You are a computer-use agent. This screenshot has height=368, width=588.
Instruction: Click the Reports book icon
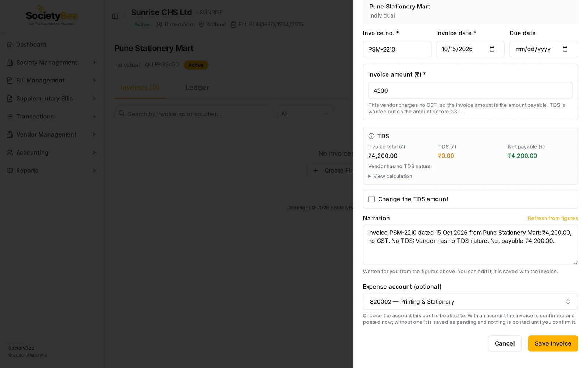point(10,171)
